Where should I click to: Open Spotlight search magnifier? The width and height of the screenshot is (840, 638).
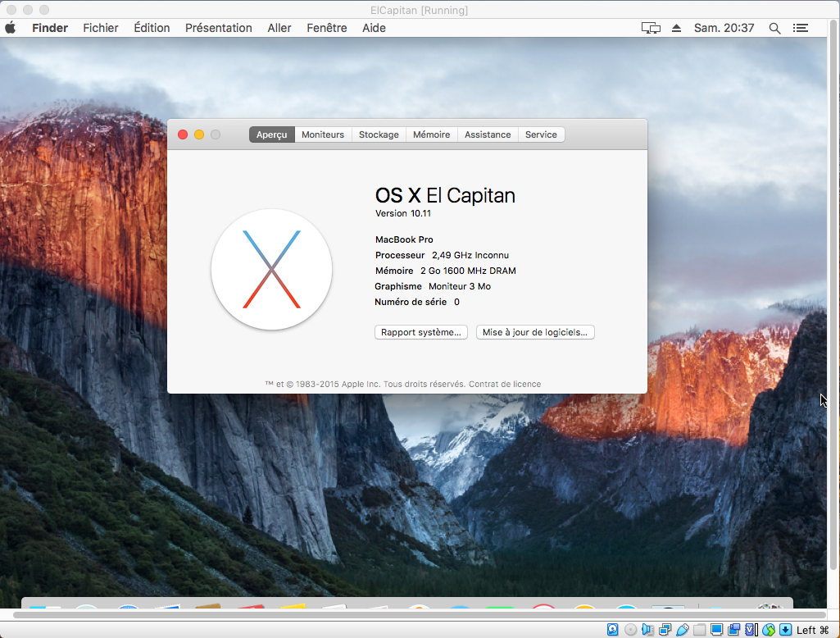tap(774, 28)
